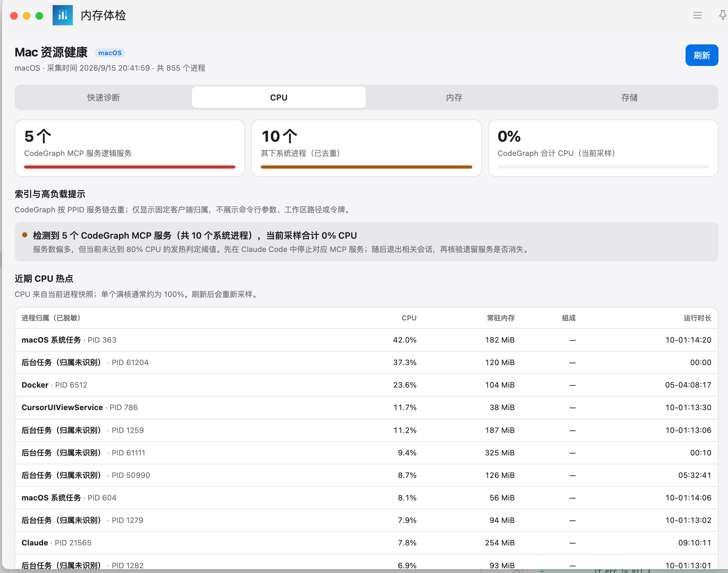Select the "0%" CodeGraph CPU card
Screen dimensions: 728x573
(x=603, y=148)
